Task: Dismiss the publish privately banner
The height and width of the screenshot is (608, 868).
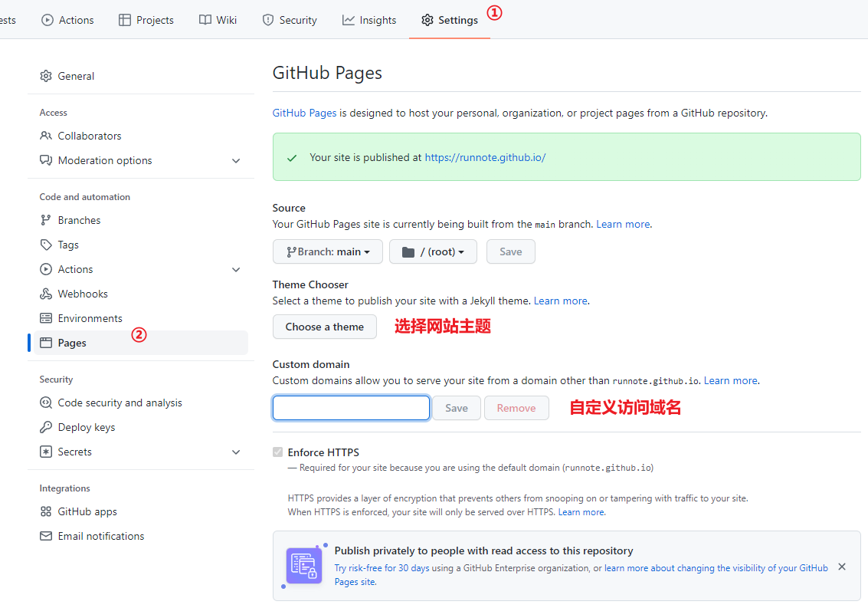Action: [x=842, y=567]
